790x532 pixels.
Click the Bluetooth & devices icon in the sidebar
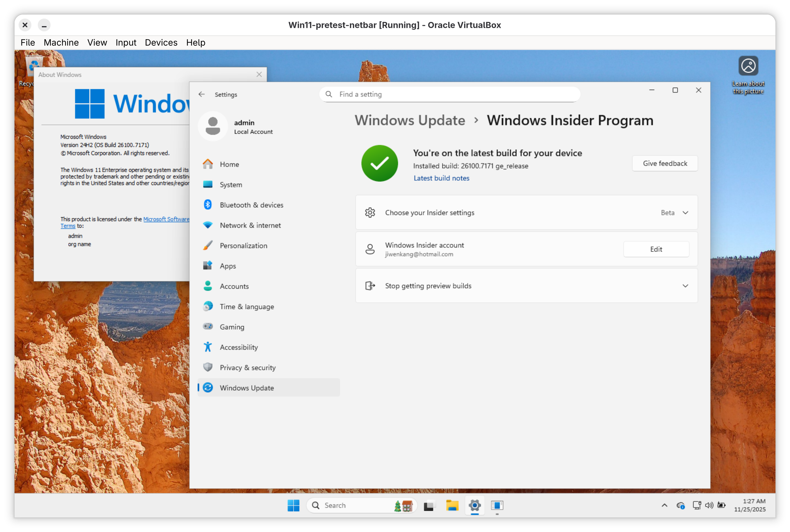(208, 205)
